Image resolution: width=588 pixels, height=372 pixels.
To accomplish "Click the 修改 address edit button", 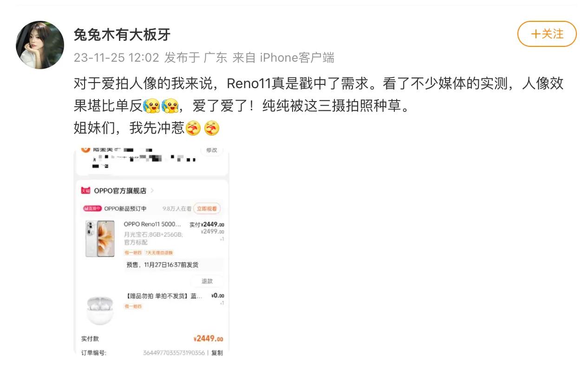I will (211, 151).
